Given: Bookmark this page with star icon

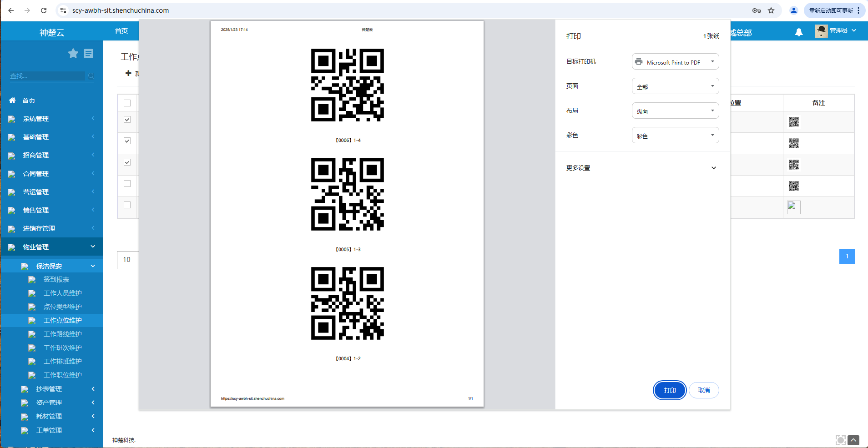Looking at the screenshot, I should 771,10.
